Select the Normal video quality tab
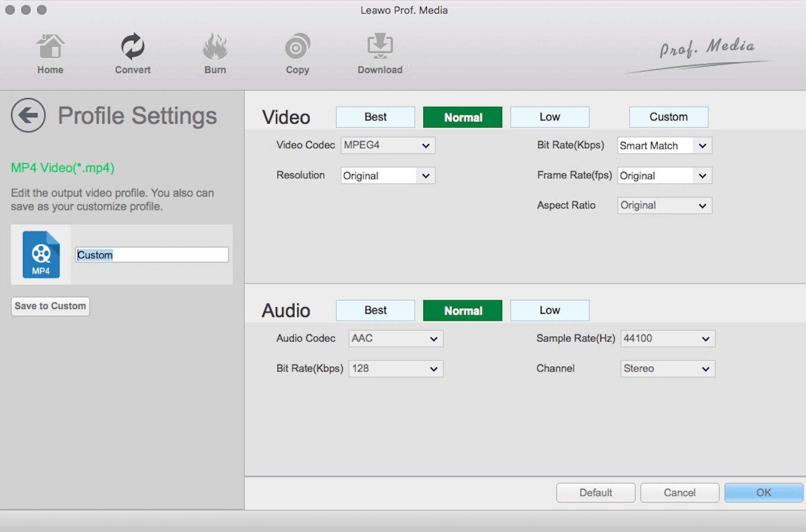Image resolution: width=806 pixels, height=532 pixels. [x=462, y=117]
